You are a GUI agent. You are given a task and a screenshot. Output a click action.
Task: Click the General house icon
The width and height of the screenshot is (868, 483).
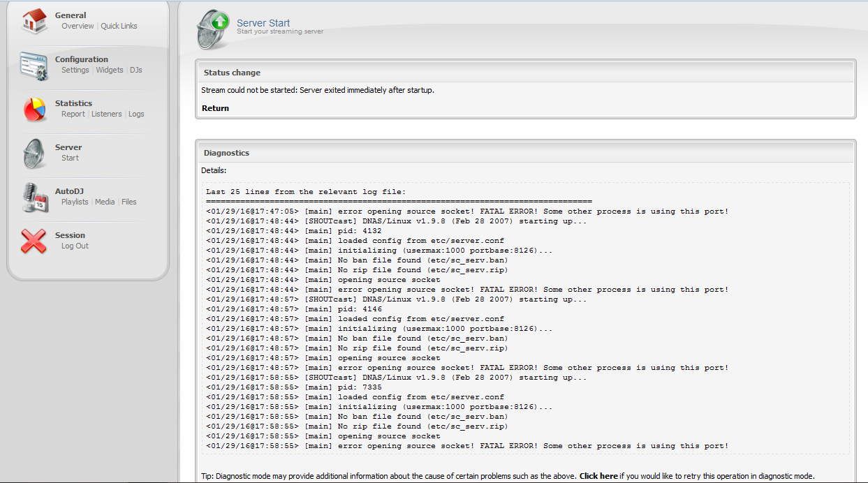pyautogui.click(x=34, y=21)
